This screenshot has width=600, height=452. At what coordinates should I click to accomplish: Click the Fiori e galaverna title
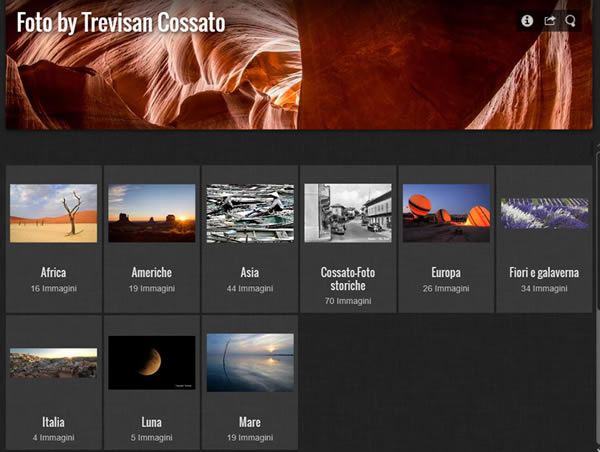(544, 273)
